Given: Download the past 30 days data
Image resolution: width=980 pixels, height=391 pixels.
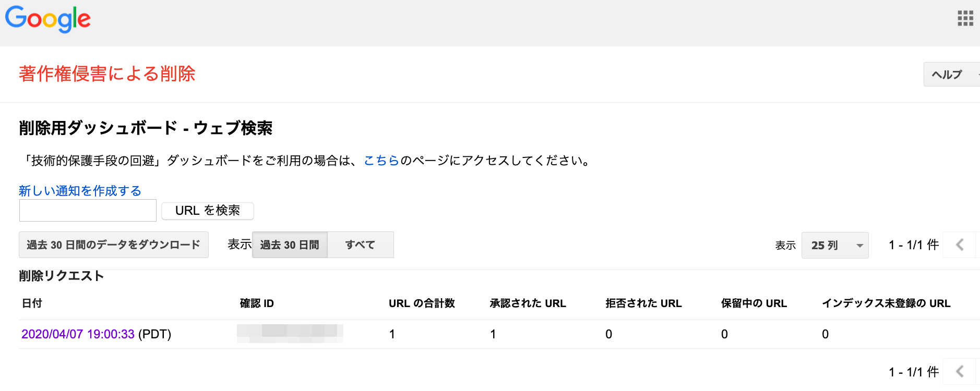Looking at the screenshot, I should [114, 245].
